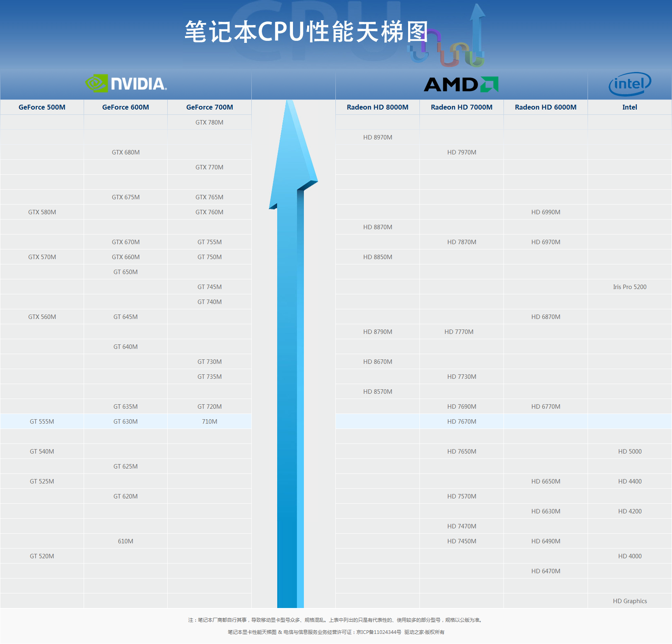Click the GTX 660M cell
672x644 pixels.
(x=126, y=257)
